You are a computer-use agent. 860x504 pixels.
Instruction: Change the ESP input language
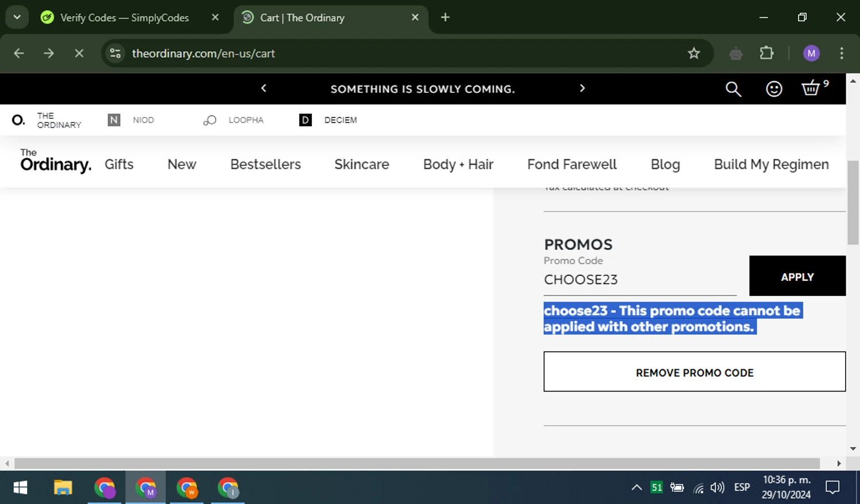(742, 487)
